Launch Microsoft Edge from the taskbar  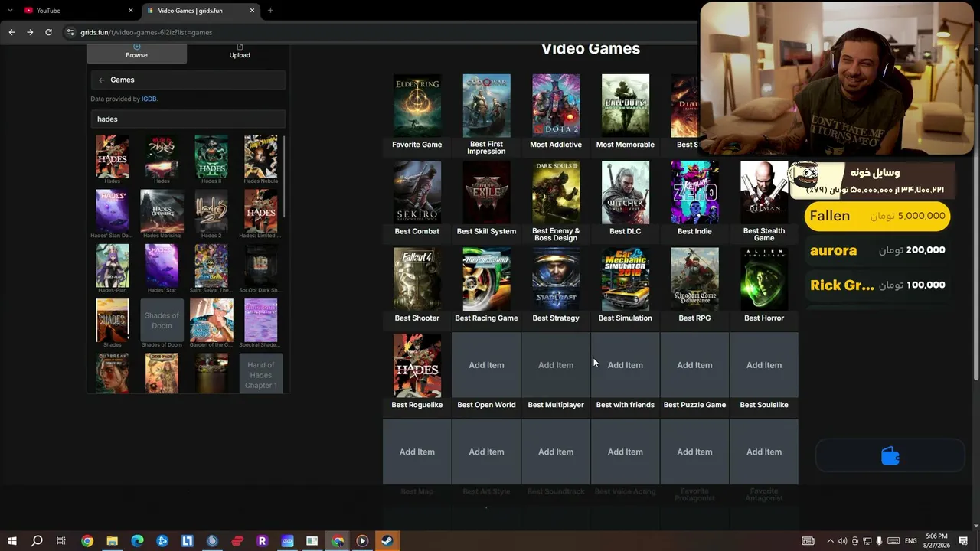(137, 541)
